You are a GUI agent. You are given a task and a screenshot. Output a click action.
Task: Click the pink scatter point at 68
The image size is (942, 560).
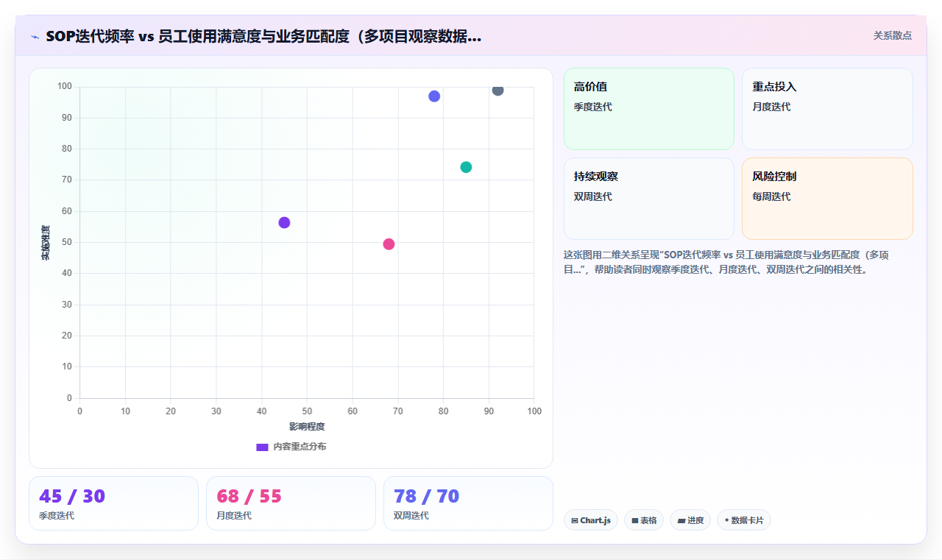[389, 244]
